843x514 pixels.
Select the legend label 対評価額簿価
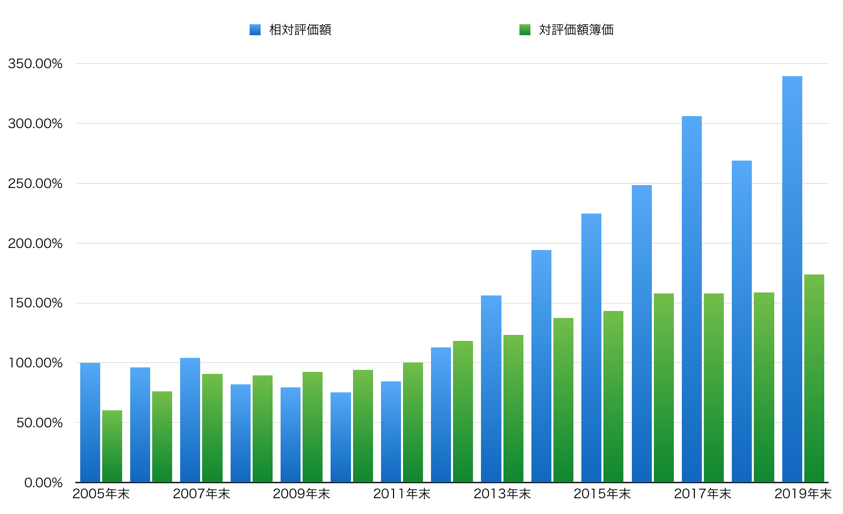click(576, 30)
